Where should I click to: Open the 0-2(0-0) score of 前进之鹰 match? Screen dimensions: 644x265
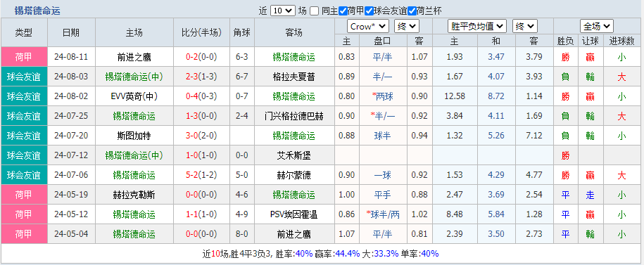[x=201, y=57]
